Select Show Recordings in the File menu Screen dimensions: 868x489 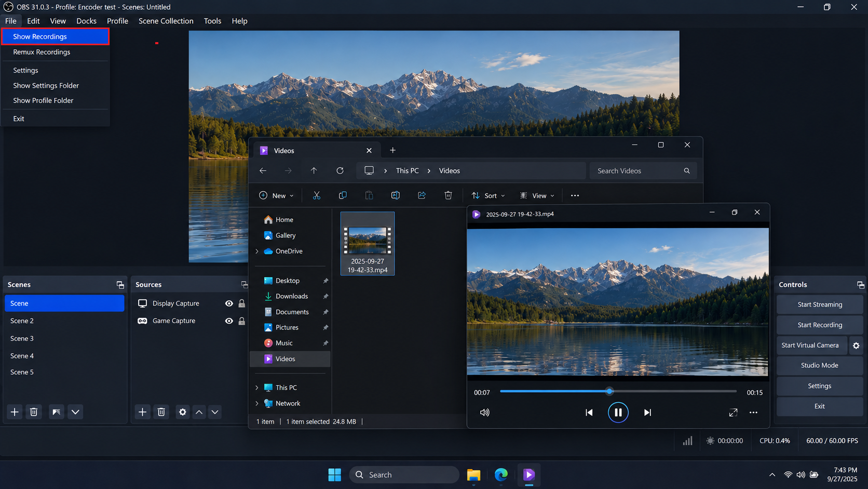55,36
